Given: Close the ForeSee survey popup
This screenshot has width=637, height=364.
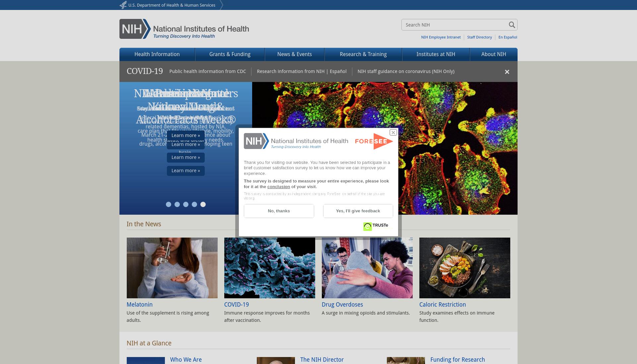Looking at the screenshot, I should click(393, 132).
